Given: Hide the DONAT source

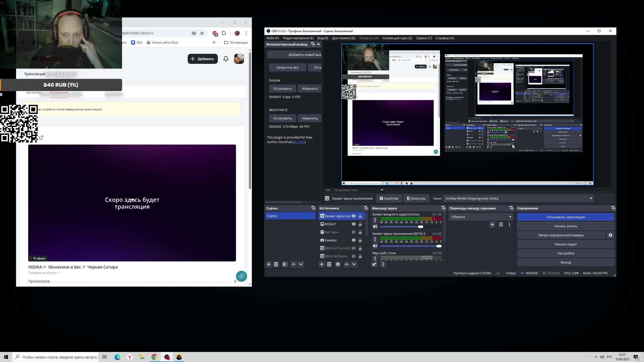Looking at the screenshot, I should click(354, 224).
